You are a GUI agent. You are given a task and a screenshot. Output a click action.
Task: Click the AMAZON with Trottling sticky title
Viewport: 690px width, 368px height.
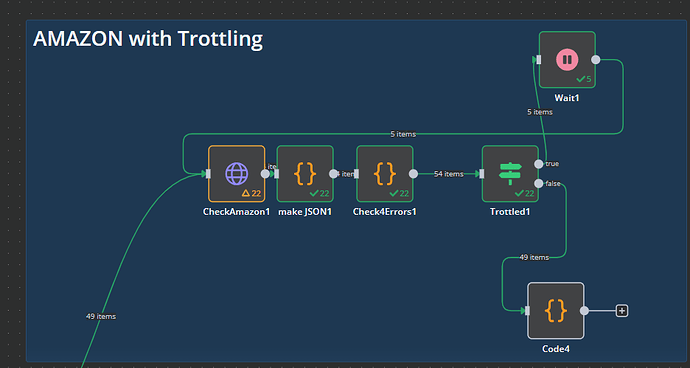148,39
